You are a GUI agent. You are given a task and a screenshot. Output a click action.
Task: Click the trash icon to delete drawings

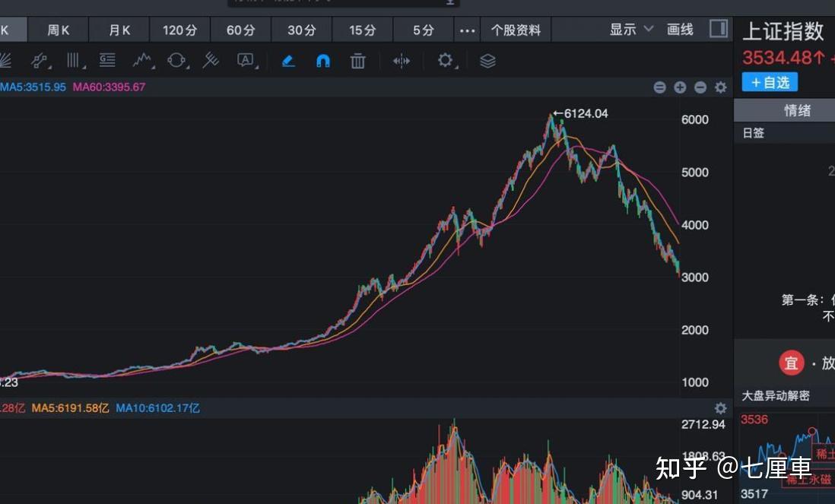[357, 61]
